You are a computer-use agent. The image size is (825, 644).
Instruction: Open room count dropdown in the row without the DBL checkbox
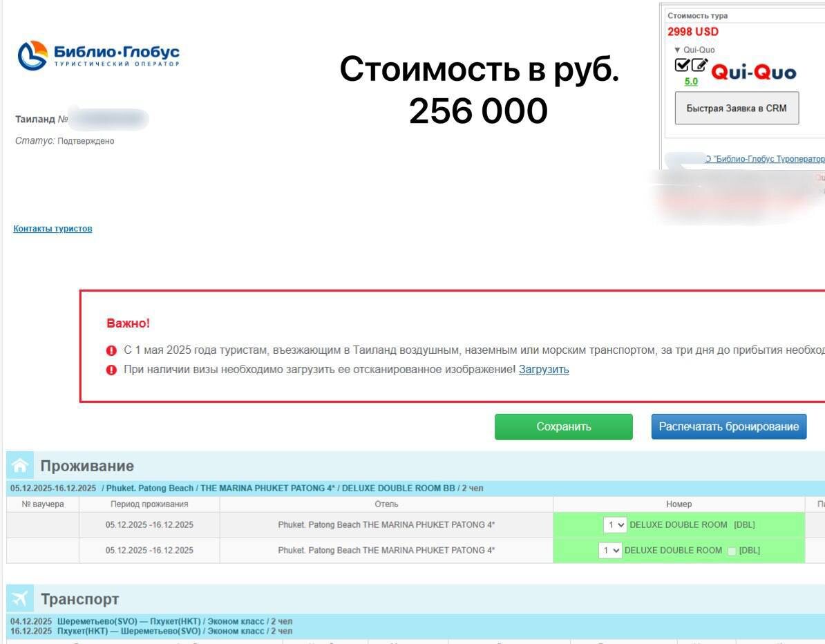point(614,524)
